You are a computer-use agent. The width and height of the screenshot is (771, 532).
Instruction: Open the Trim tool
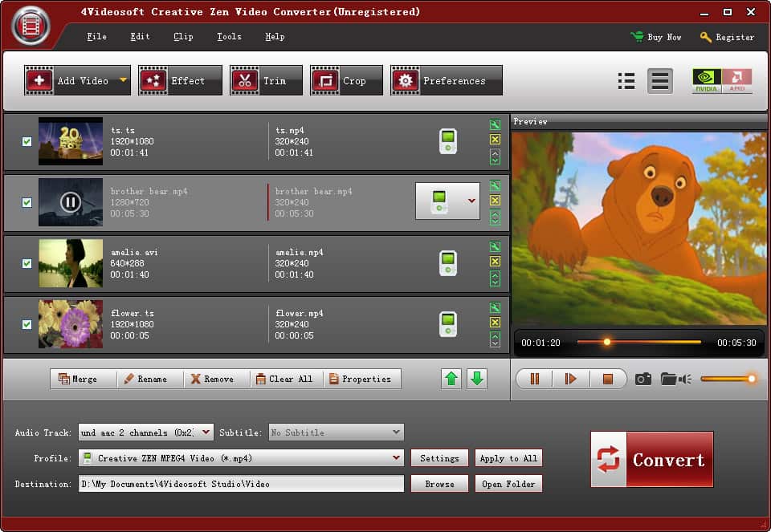[265, 80]
